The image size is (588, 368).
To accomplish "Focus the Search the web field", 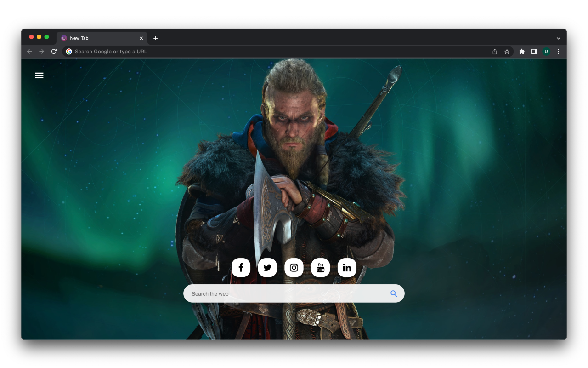I will click(294, 293).
